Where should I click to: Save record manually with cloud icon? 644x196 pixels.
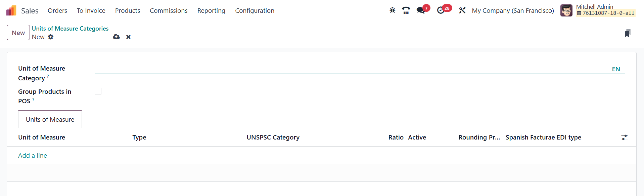click(x=117, y=37)
